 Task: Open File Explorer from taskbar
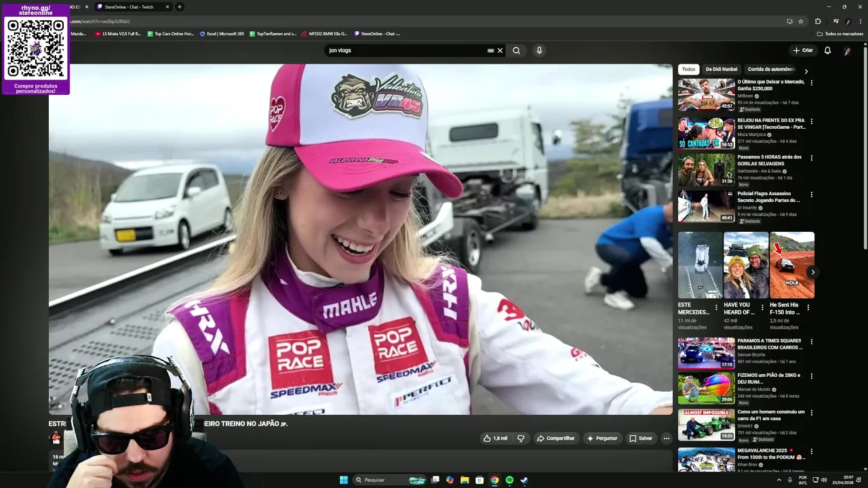(465, 480)
